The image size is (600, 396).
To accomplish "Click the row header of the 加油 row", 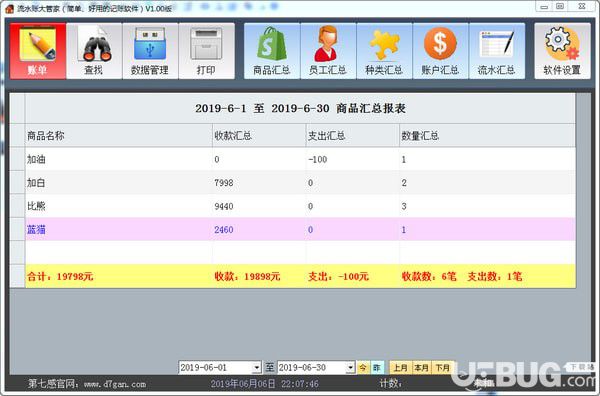I will 17,159.
